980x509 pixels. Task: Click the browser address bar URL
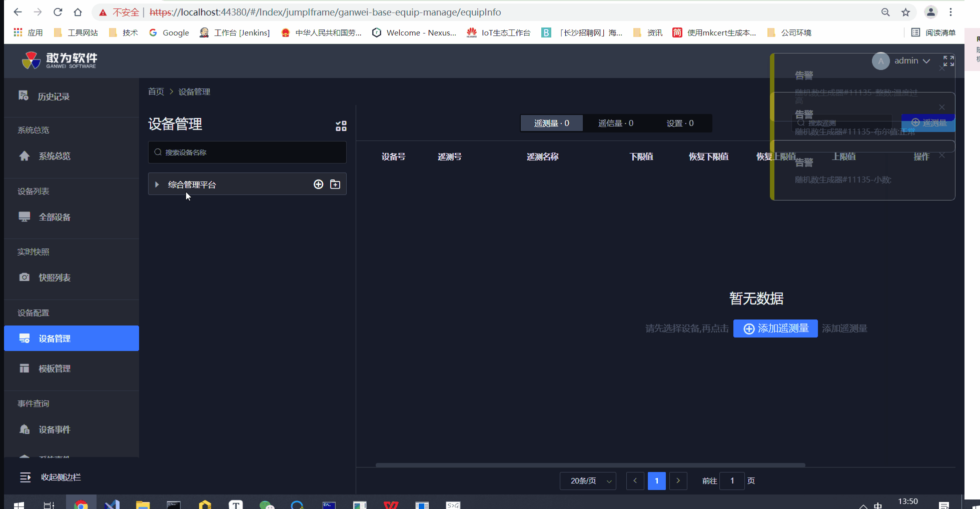(x=325, y=12)
